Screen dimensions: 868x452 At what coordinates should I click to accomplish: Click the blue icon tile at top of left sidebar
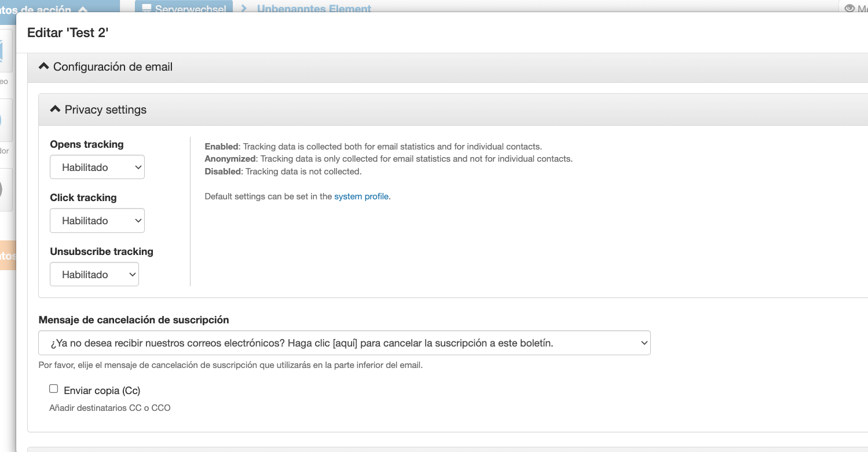click(6, 52)
